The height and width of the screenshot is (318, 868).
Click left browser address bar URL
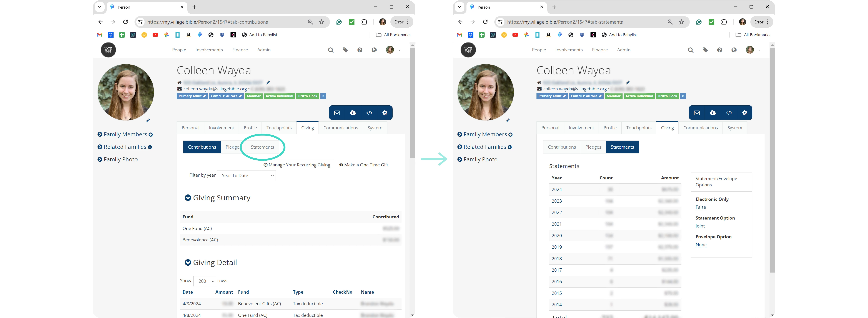[x=208, y=22]
